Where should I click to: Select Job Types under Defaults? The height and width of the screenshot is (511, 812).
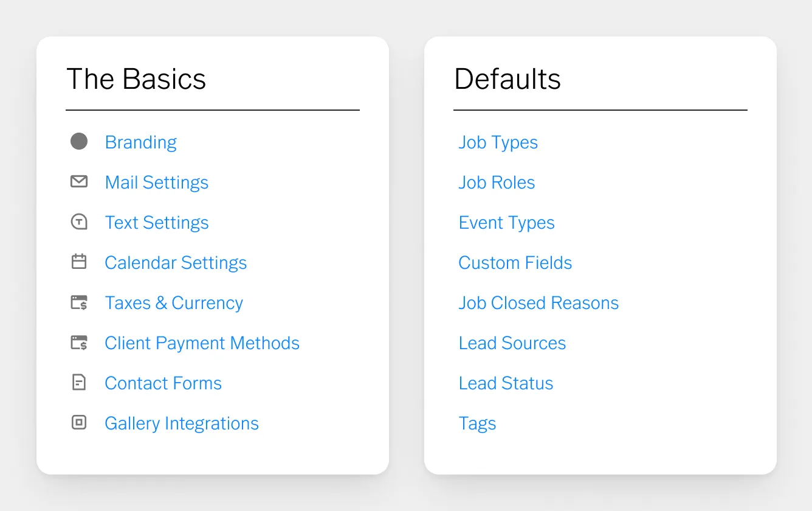click(498, 142)
